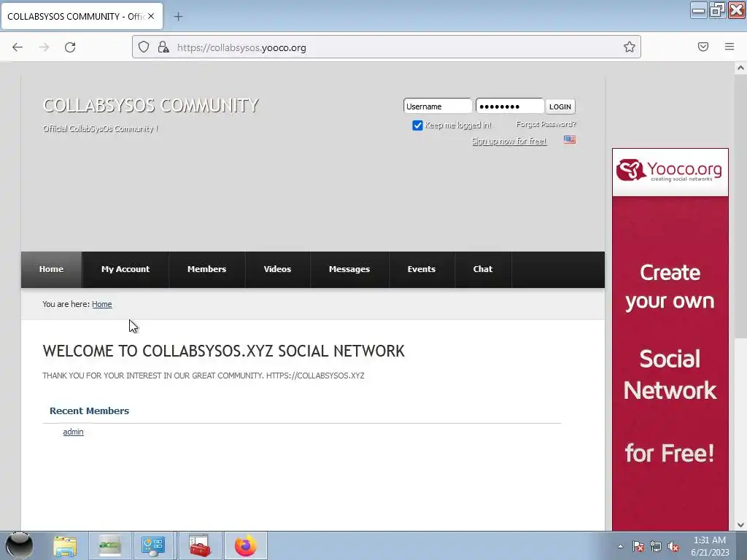Restore down the Firefox window
The image size is (747, 560).
(717, 10)
